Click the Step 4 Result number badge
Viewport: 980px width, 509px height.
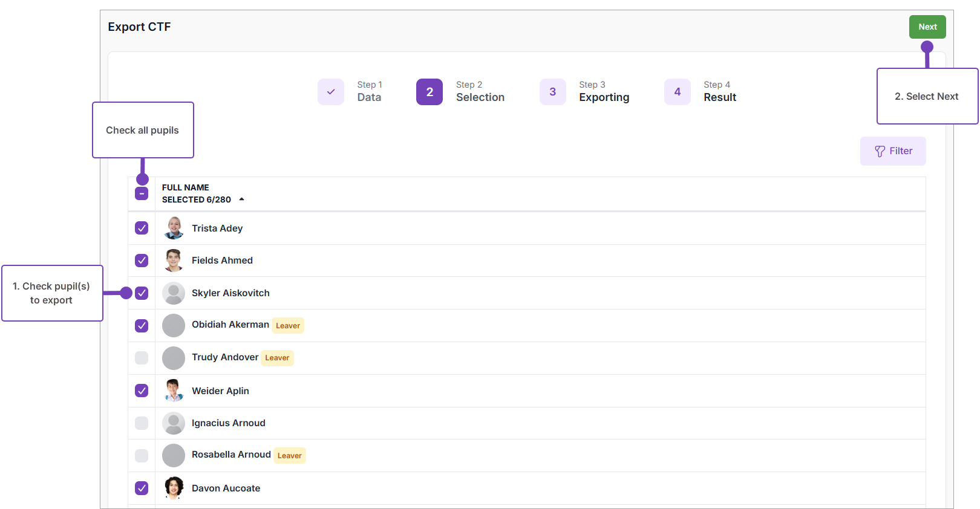point(677,92)
